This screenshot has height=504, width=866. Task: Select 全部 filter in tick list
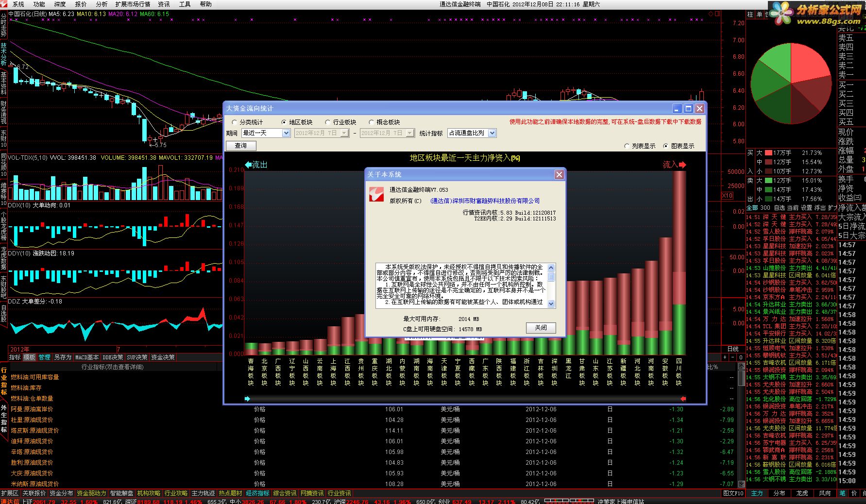(752, 208)
